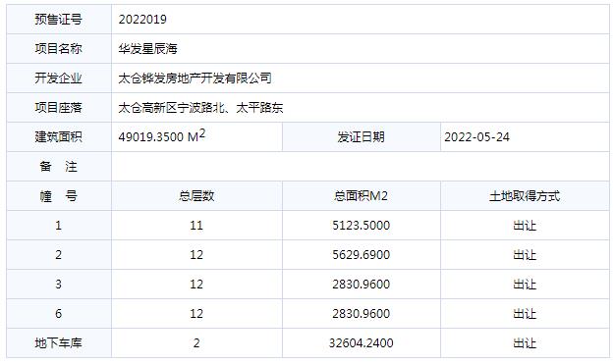Click the 土地取得方式 column header
614x364 pixels.
point(525,196)
